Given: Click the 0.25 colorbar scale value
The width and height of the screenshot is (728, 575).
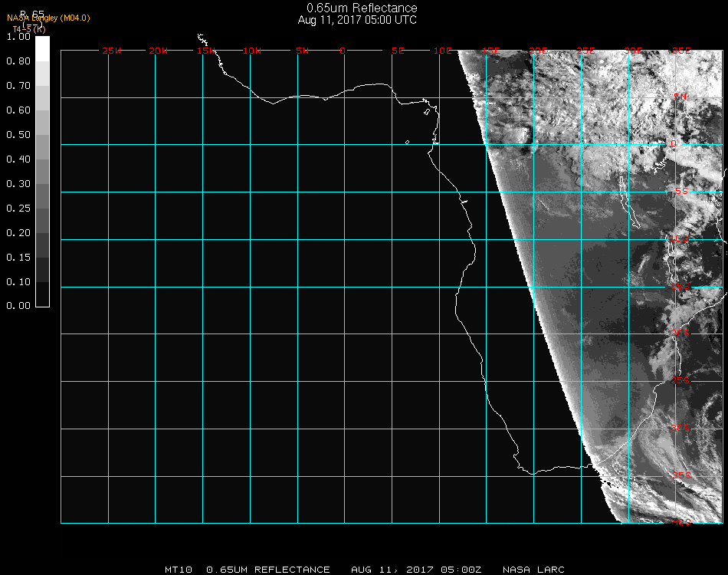Looking at the screenshot, I should tap(18, 209).
